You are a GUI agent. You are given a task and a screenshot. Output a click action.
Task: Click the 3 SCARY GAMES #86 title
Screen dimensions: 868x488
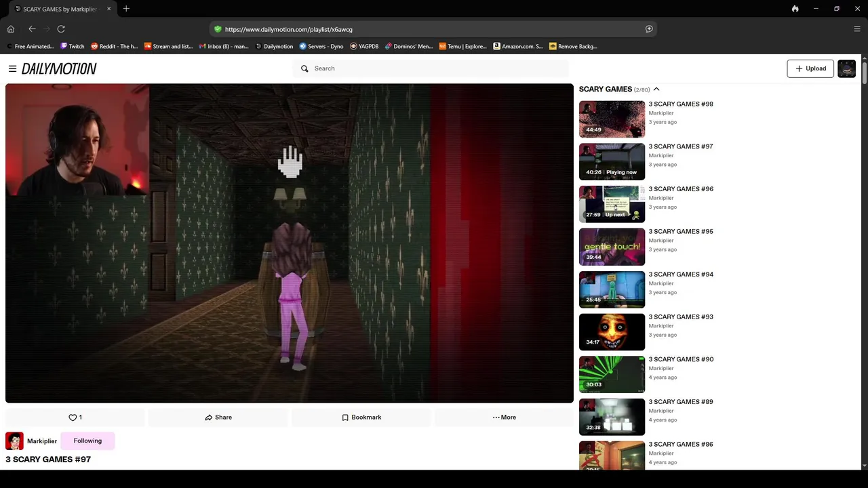coord(681,445)
